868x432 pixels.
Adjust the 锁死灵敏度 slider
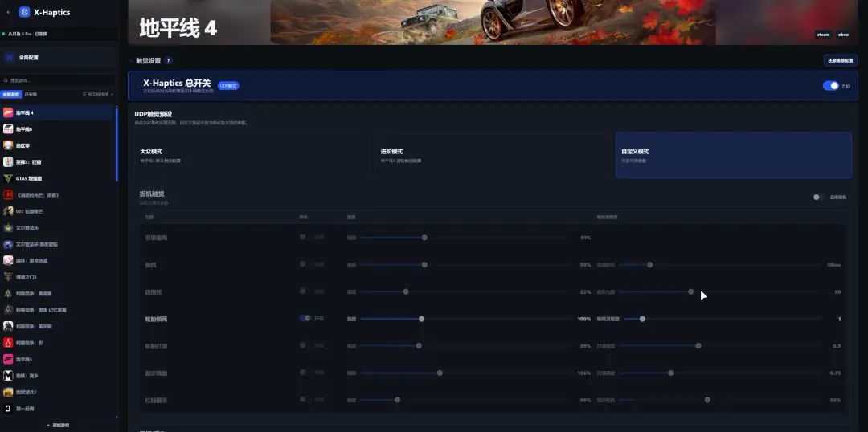[642, 319]
